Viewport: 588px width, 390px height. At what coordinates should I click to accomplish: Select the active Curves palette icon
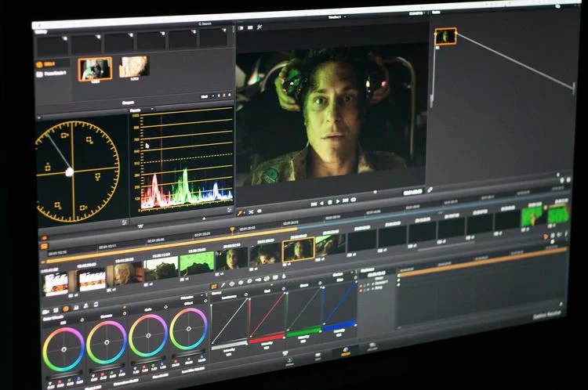click(x=214, y=286)
